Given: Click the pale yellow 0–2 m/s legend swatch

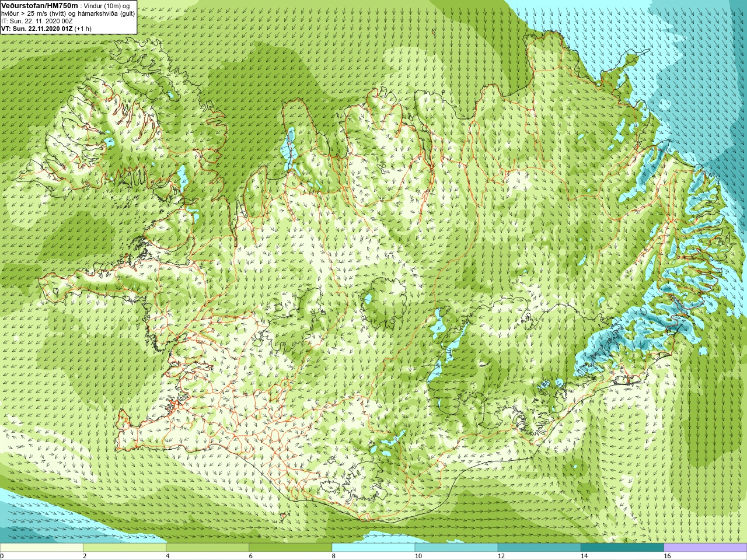Looking at the screenshot, I should (x=41, y=548).
